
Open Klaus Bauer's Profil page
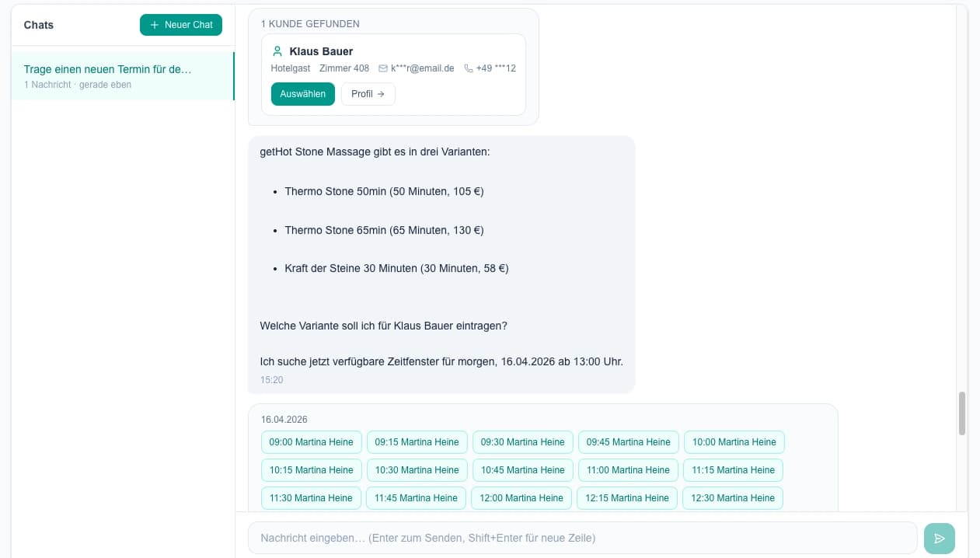tap(368, 94)
